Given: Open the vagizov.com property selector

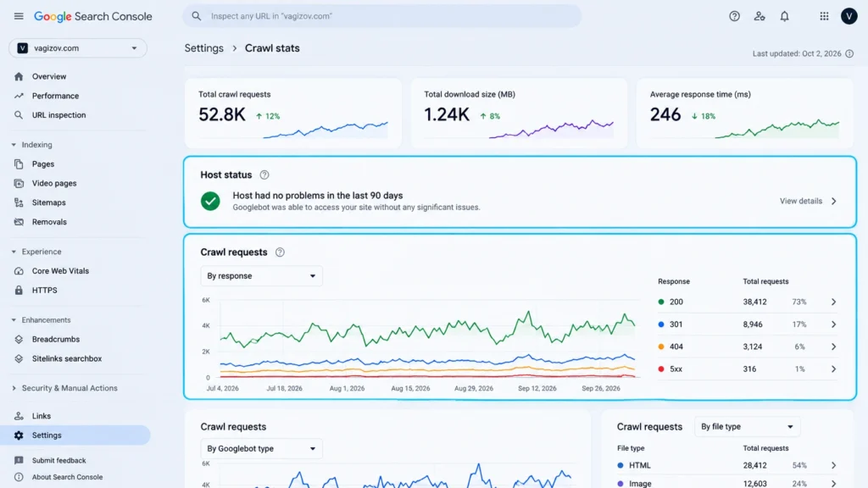Looking at the screenshot, I should (77, 48).
